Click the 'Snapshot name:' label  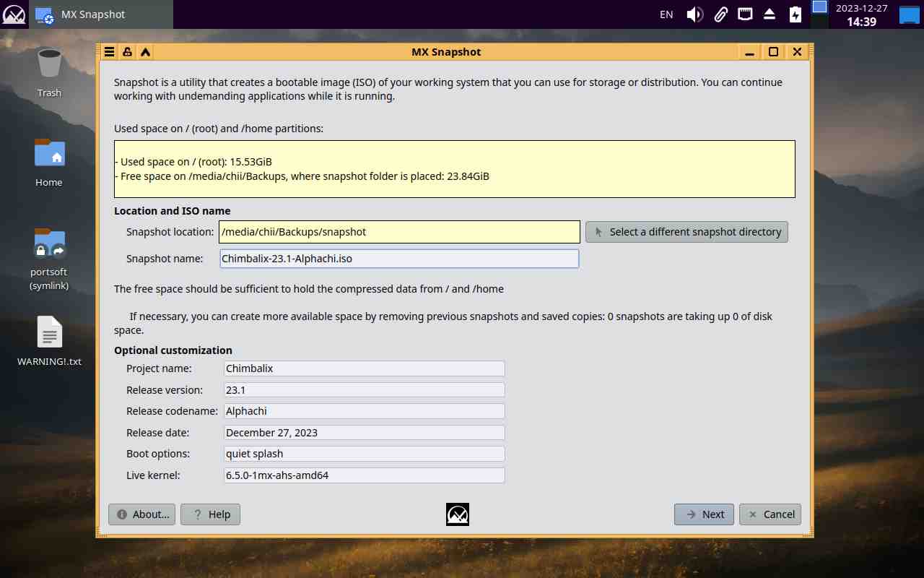click(x=165, y=258)
